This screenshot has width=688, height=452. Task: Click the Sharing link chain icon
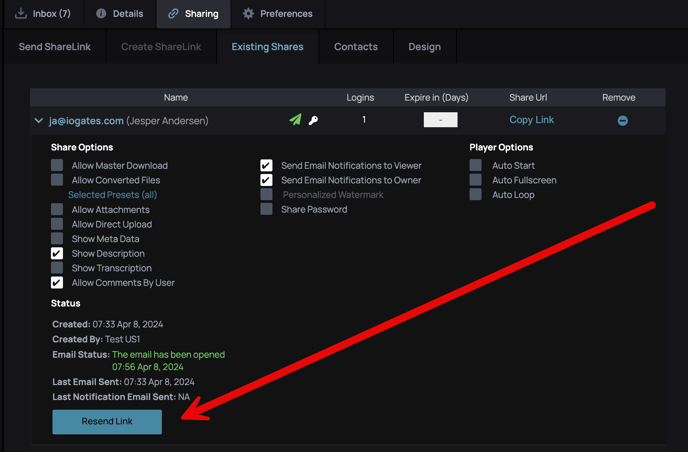coord(173,14)
